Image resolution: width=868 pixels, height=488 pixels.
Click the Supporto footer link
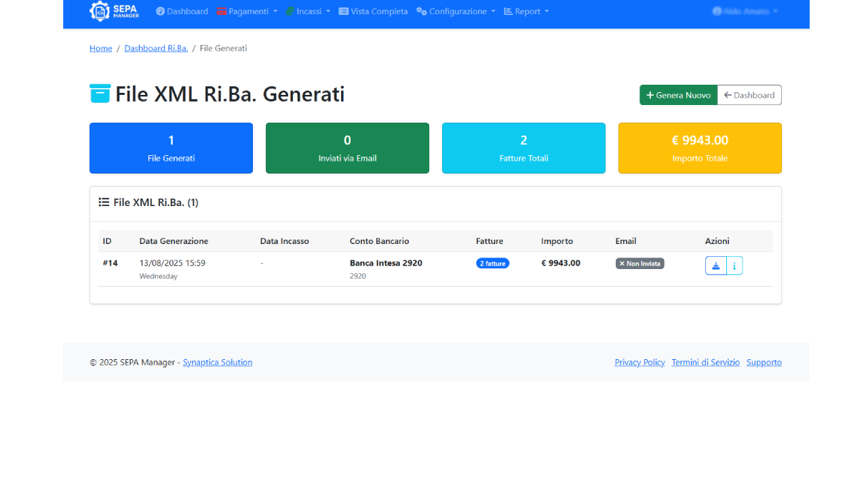(x=764, y=362)
